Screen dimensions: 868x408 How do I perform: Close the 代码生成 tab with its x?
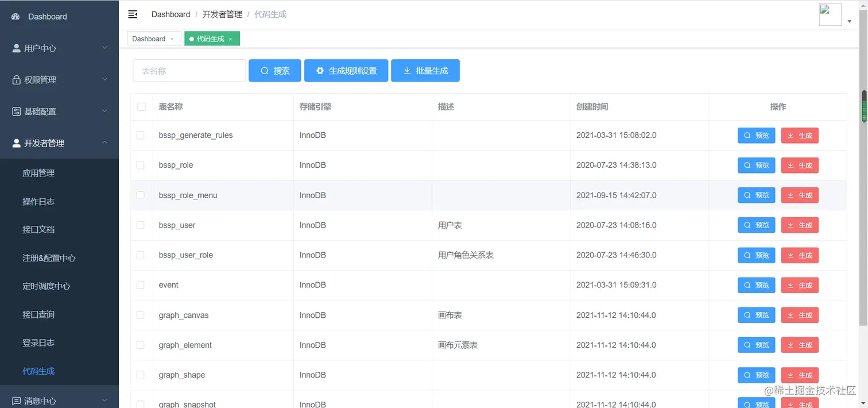click(x=230, y=39)
